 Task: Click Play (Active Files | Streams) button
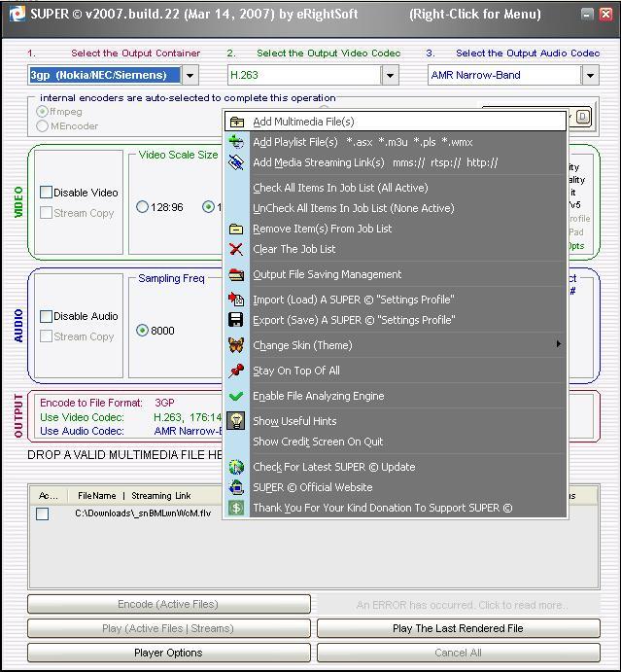(169, 628)
